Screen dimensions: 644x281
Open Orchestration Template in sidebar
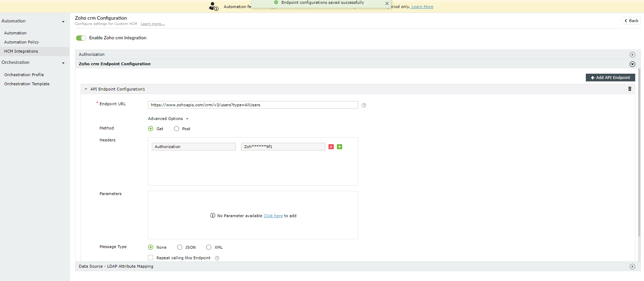(27, 84)
